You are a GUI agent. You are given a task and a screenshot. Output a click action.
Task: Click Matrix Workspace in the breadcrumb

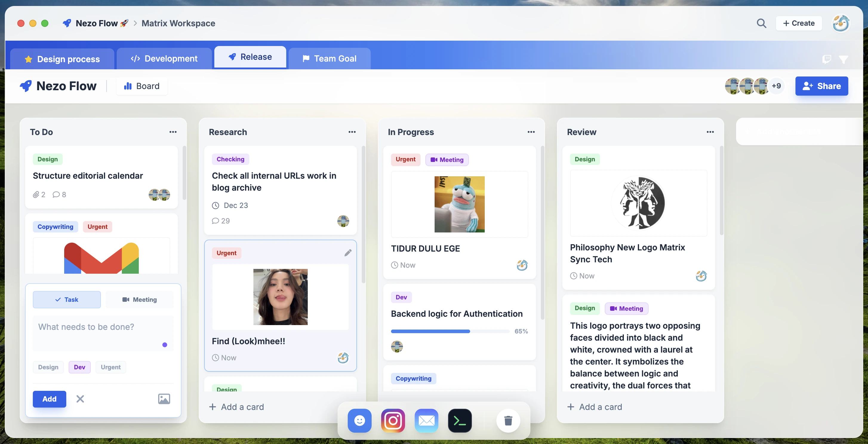pyautogui.click(x=178, y=23)
